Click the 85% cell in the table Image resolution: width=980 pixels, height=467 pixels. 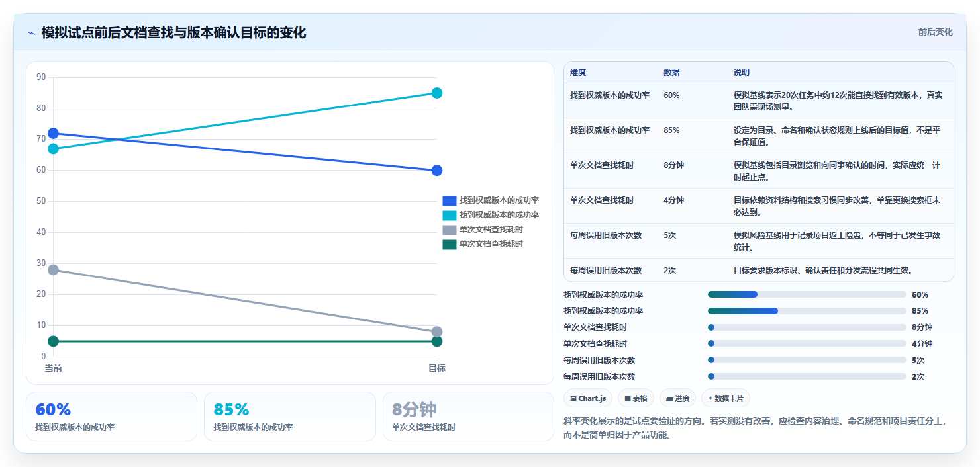671,130
